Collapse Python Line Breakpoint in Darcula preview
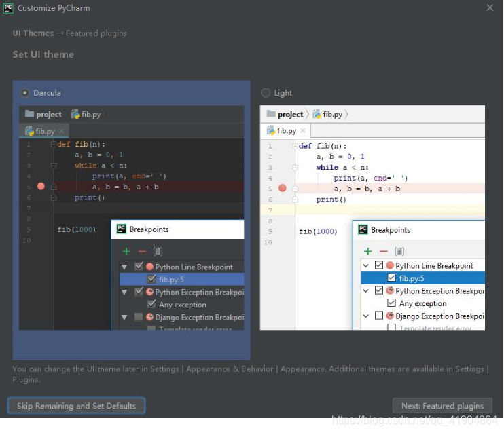The width and height of the screenshot is (504, 433). tap(124, 267)
